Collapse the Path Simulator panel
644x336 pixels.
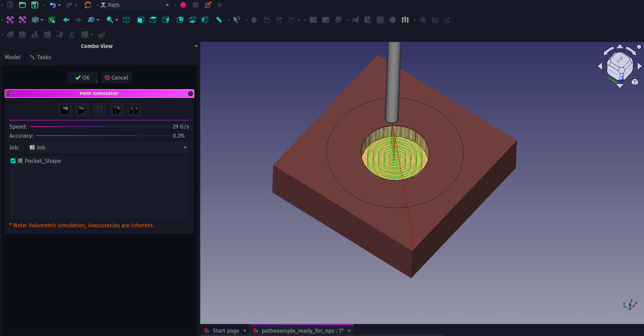191,94
